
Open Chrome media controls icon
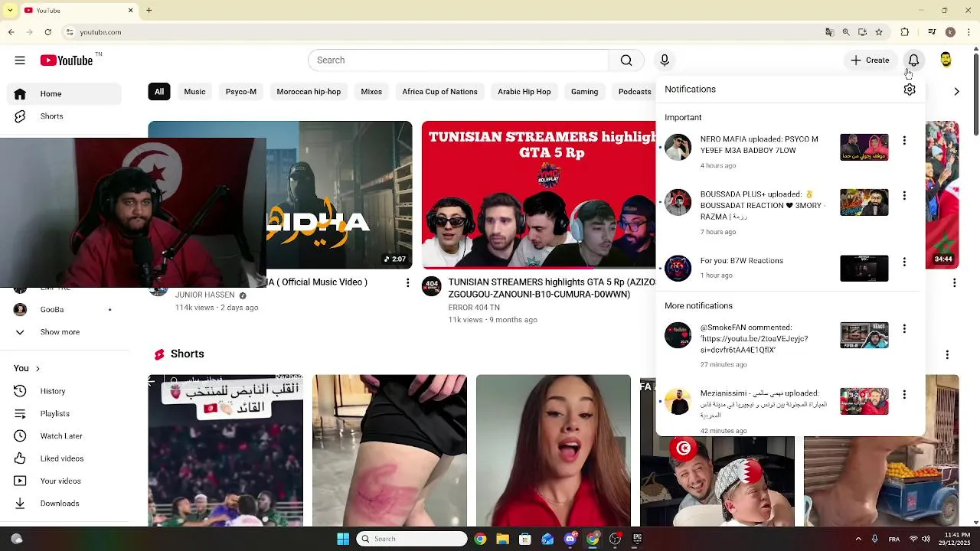(932, 32)
